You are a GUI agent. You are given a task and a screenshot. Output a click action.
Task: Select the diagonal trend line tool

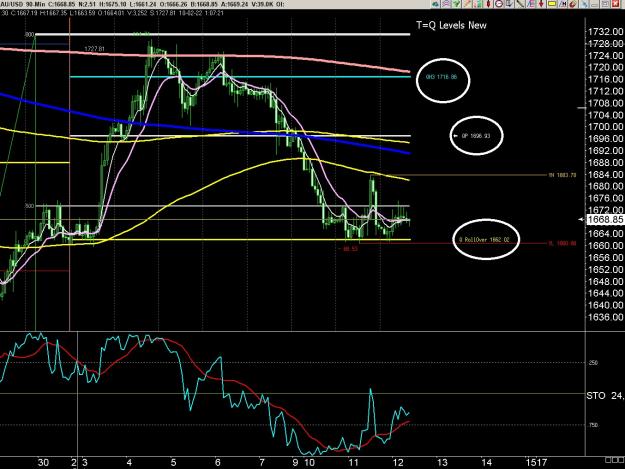520,4
